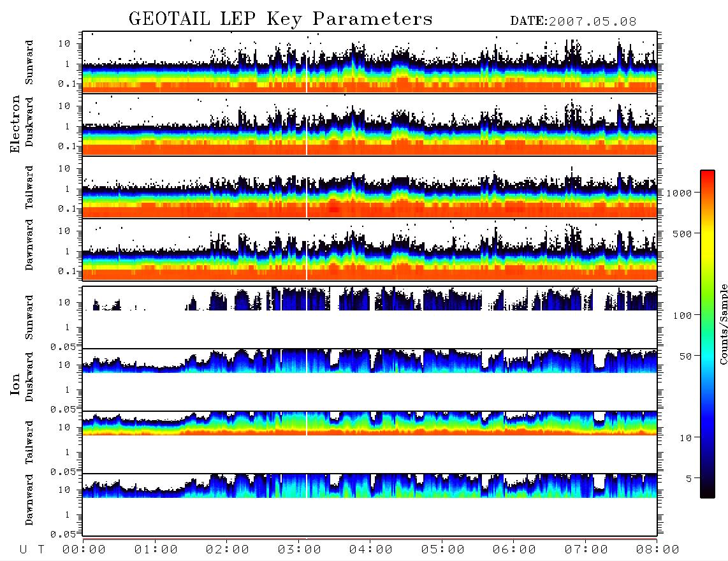Click the vertical Ion group label
728x561 pixels.
tap(15, 384)
